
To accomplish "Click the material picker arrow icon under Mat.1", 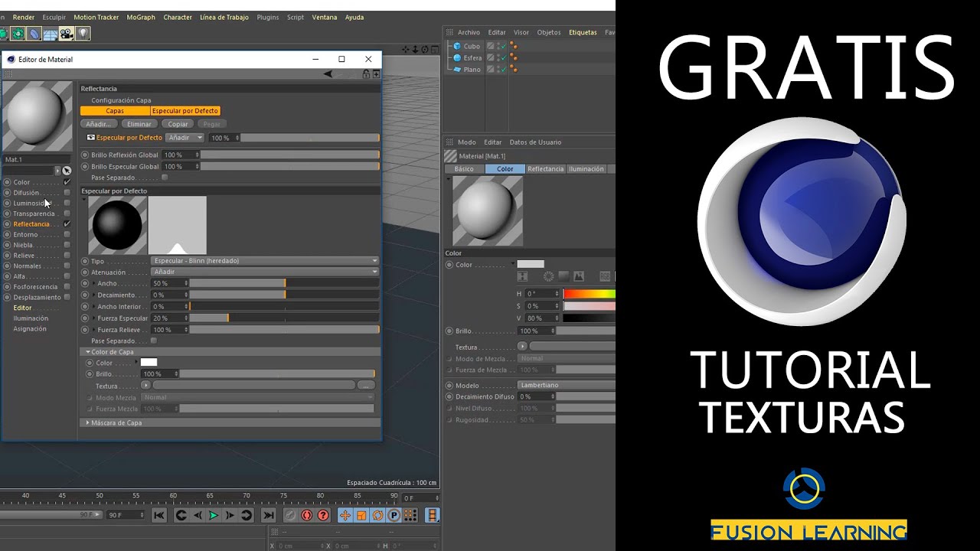I will tap(67, 171).
